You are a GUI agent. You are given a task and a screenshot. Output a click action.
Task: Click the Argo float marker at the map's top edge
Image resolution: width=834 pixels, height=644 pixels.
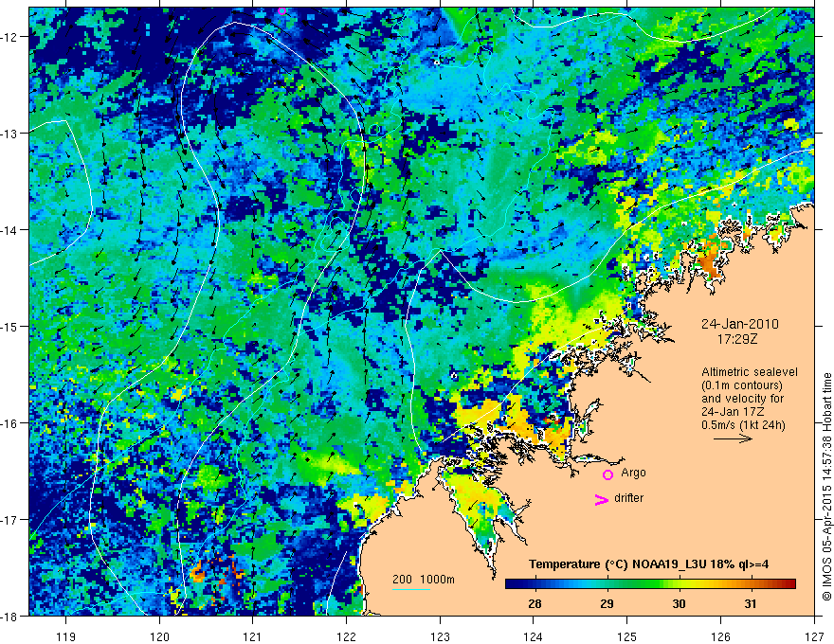[281, 10]
